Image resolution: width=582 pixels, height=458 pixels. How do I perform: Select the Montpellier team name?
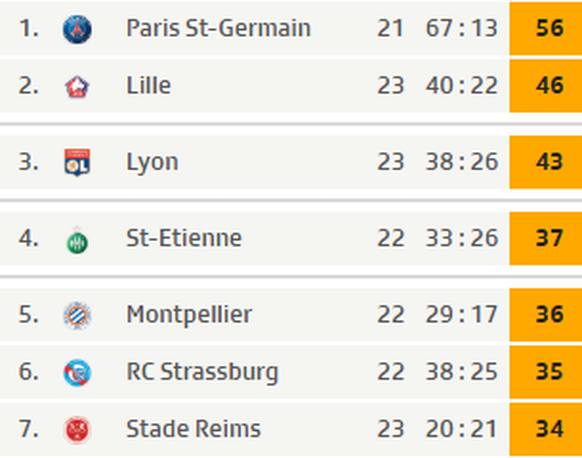coord(189,315)
